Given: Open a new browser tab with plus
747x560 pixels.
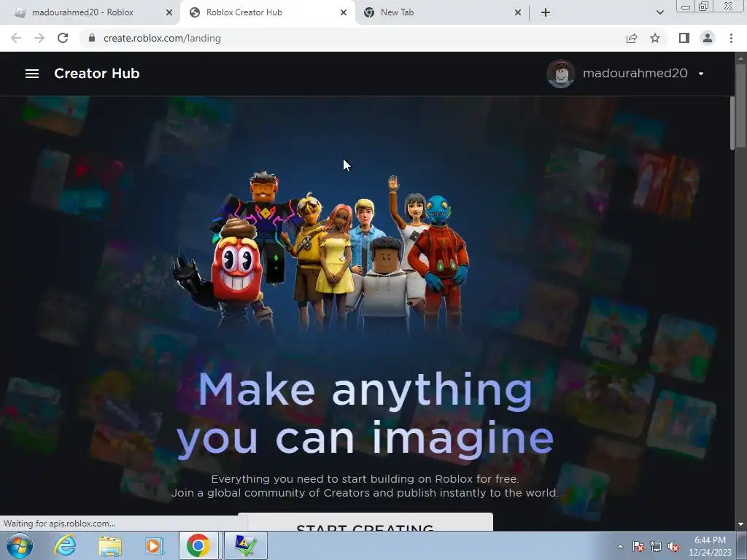Looking at the screenshot, I should click(546, 12).
